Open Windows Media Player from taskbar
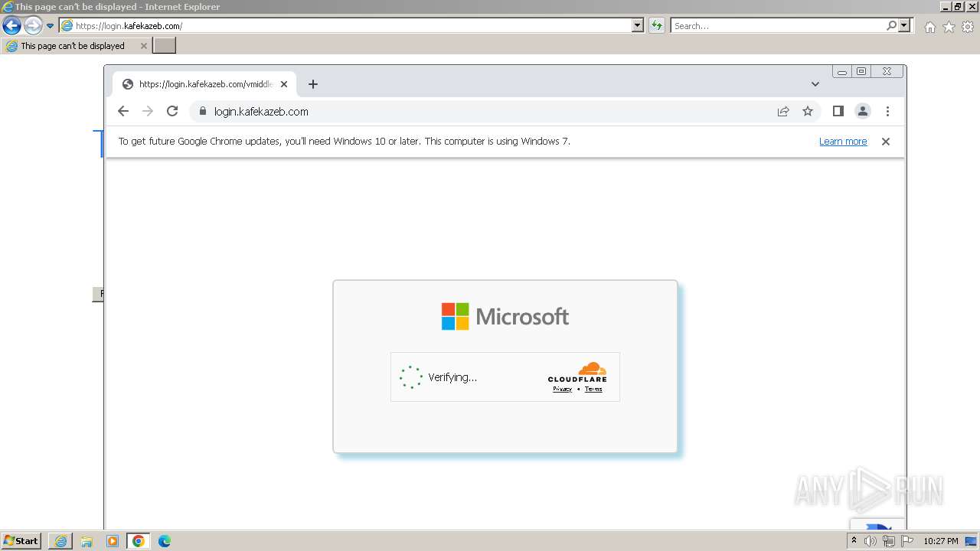The width and height of the screenshot is (980, 551). coord(113,541)
